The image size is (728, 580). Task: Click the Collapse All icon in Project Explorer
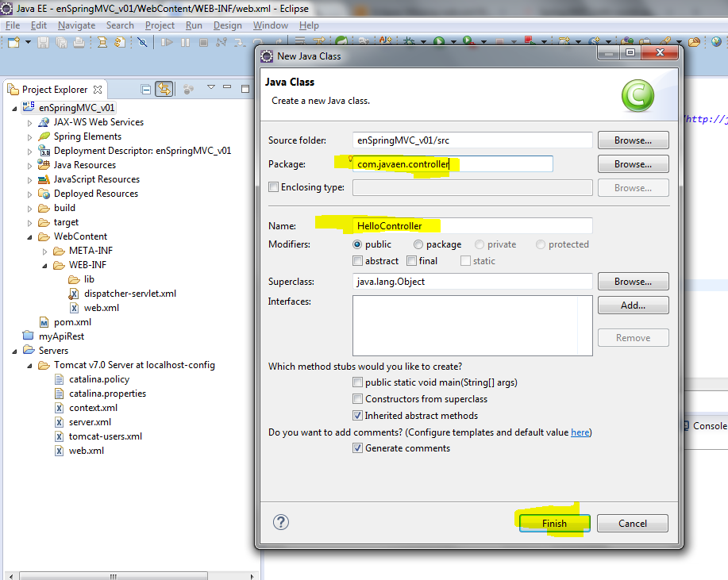146,89
